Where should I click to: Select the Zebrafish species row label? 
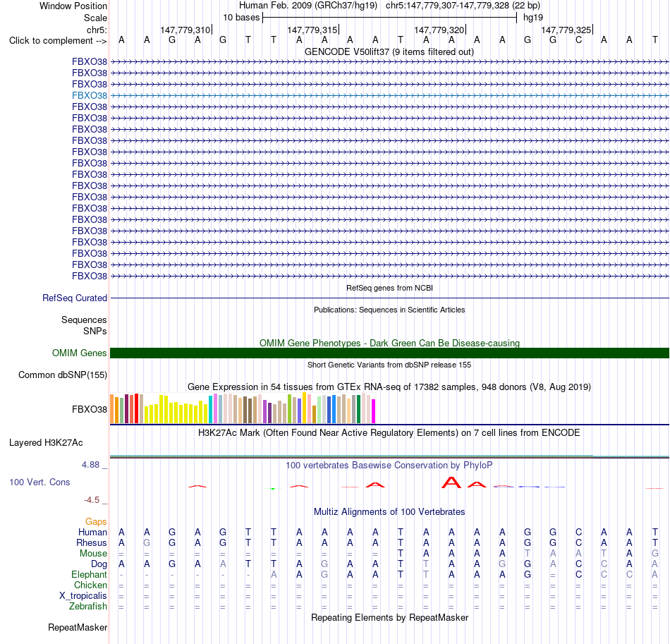pyautogui.click(x=88, y=607)
